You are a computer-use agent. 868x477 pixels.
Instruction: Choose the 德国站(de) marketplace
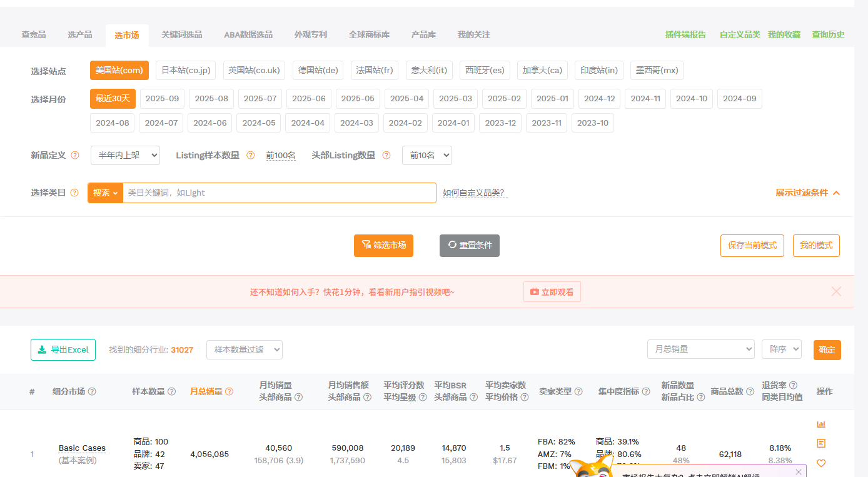point(318,71)
